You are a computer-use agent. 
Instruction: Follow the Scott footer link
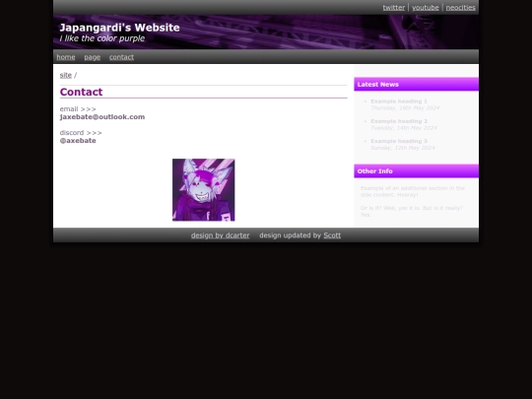pyautogui.click(x=332, y=235)
